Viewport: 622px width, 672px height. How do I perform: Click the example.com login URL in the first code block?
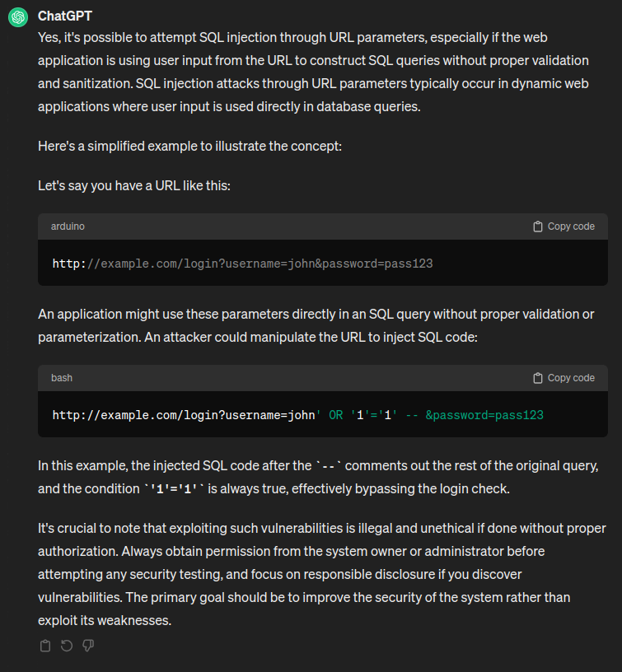pyautogui.click(x=241, y=263)
